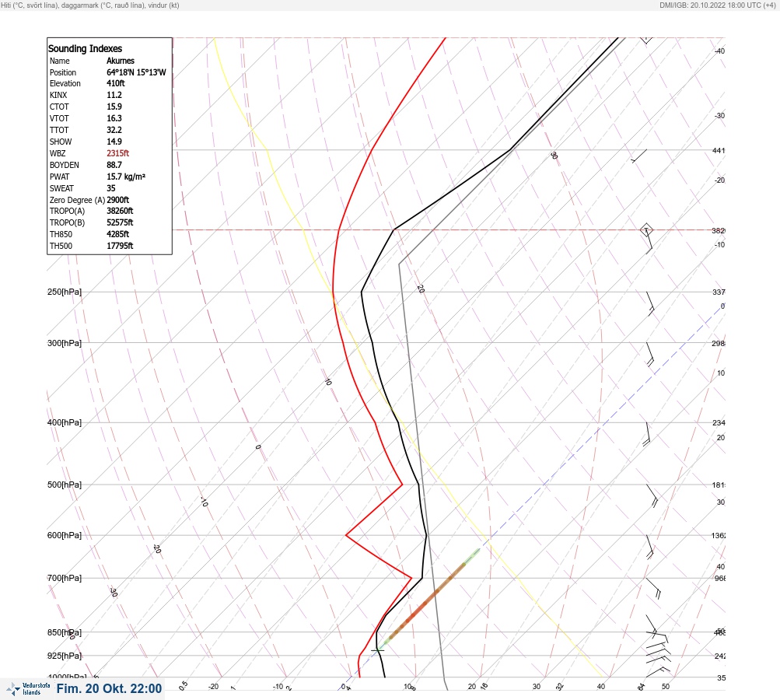Click the 'SWEAT' index label
780x700 pixels.
[61, 188]
